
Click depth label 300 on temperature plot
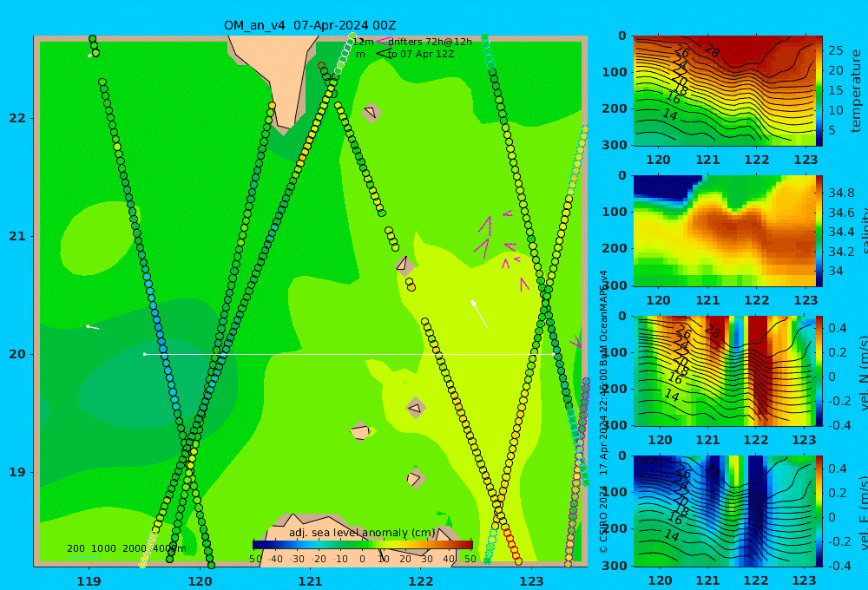(x=615, y=144)
